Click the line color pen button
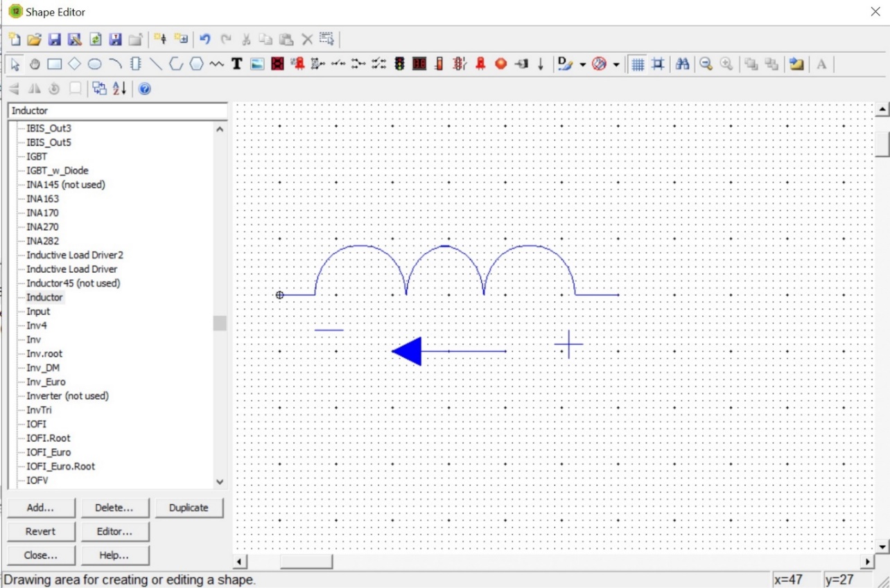This screenshot has width=890, height=588. [x=566, y=64]
